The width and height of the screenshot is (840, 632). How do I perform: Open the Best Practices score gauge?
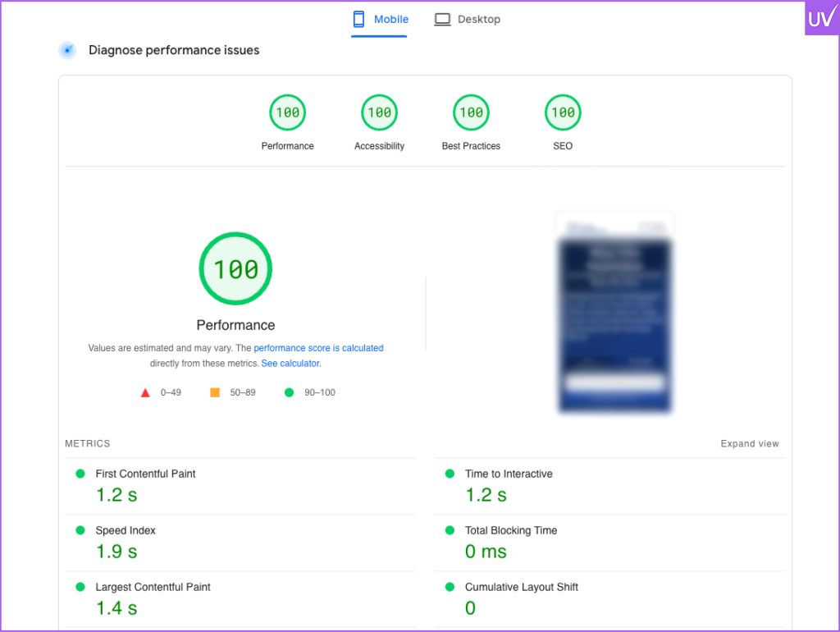pos(471,113)
